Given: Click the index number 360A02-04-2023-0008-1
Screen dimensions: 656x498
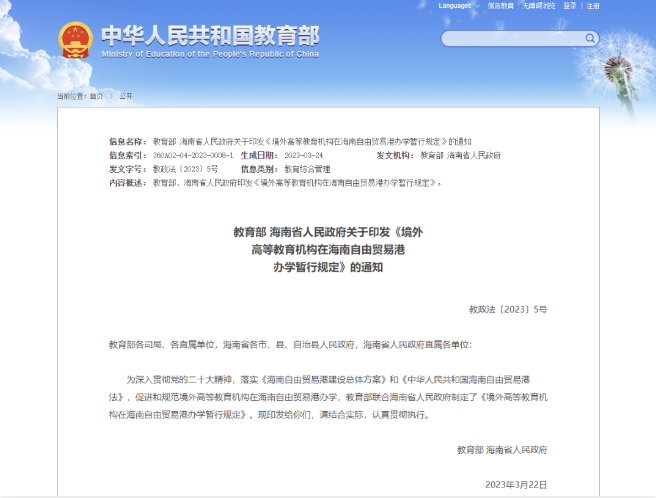Looking at the screenshot, I should [193, 155].
